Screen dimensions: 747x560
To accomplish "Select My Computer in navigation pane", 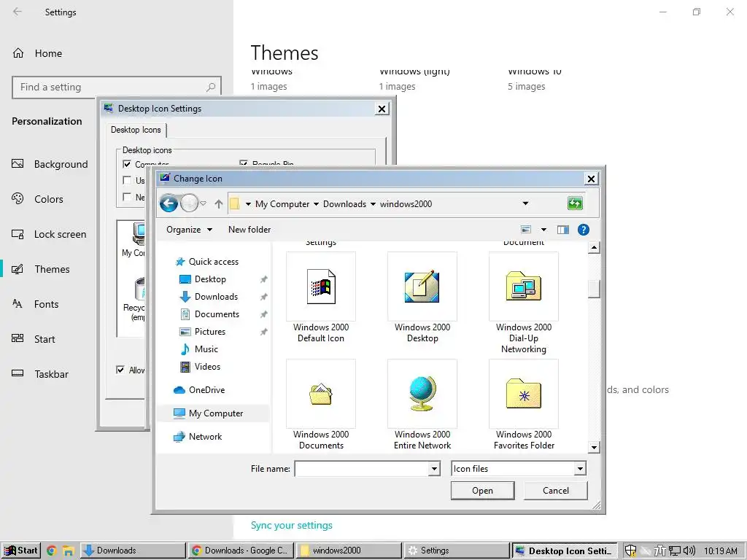I will point(215,413).
